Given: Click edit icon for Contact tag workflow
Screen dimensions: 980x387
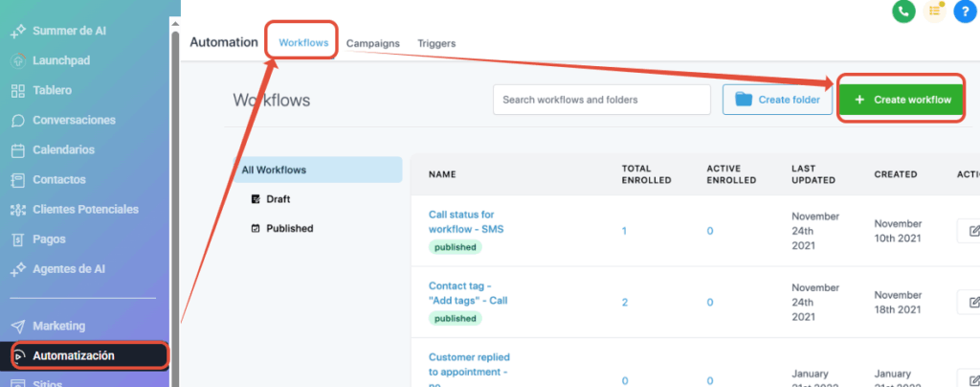Looking at the screenshot, I should (972, 303).
